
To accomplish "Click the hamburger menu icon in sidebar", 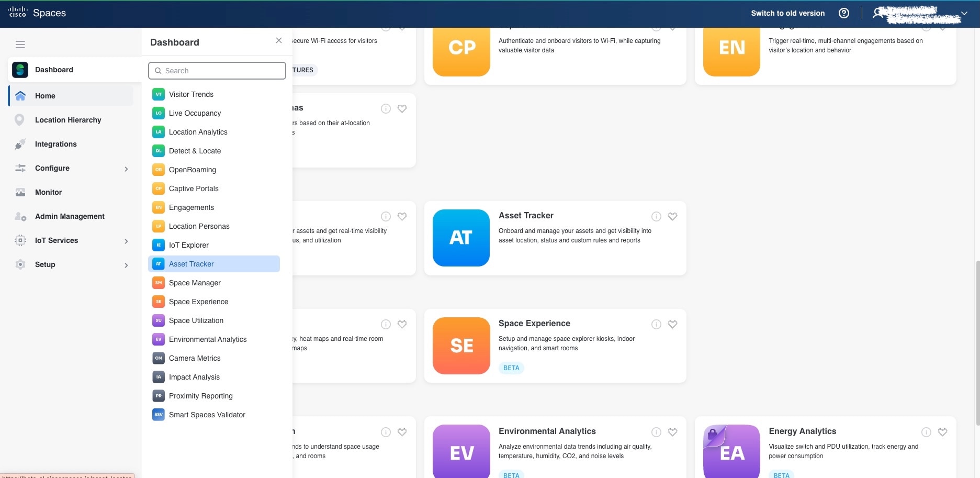I will (20, 45).
